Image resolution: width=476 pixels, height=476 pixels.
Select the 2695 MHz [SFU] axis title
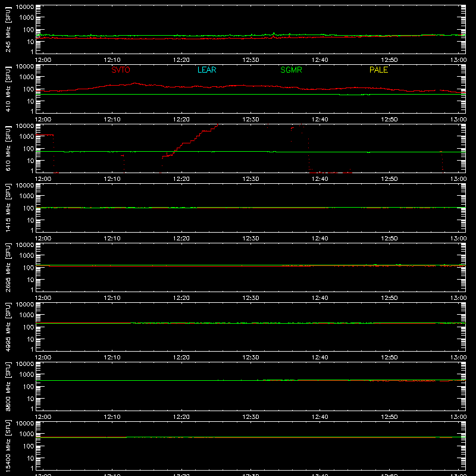(x=8, y=267)
